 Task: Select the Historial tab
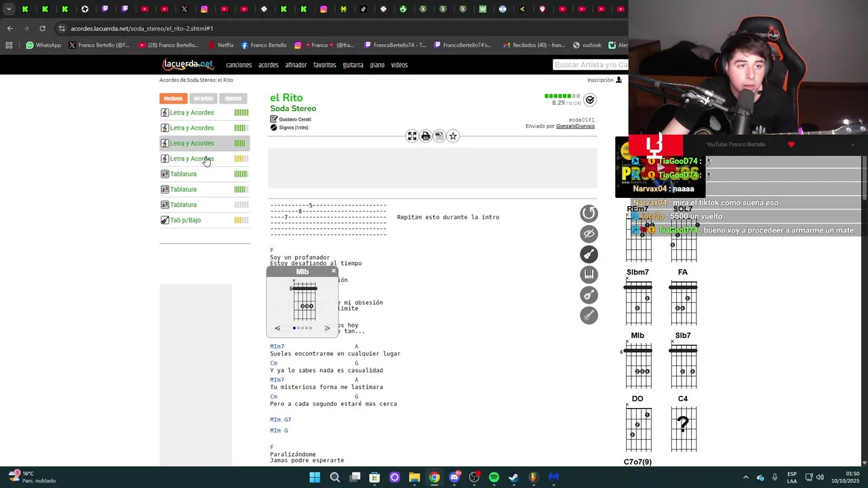pos(233,98)
